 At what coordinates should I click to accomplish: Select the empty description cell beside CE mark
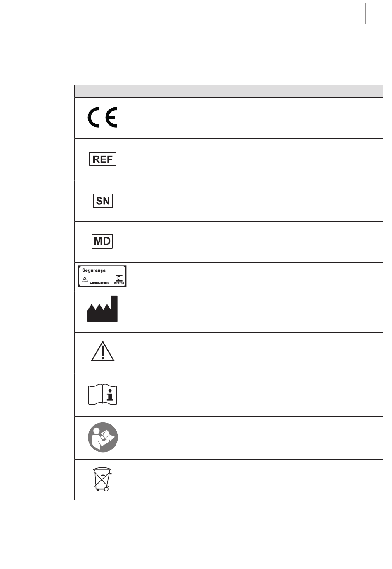pos(256,118)
